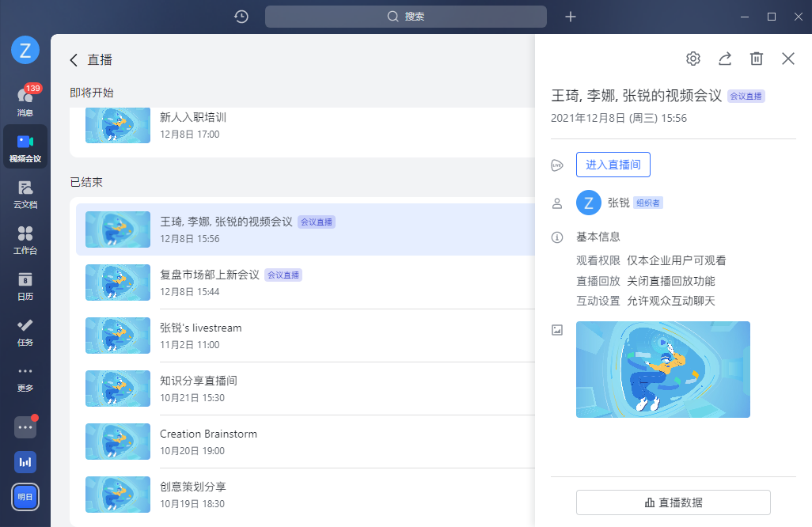Viewport: 812px width, 527px height.
Task: Click the plus icon beside search
Action: tap(570, 17)
